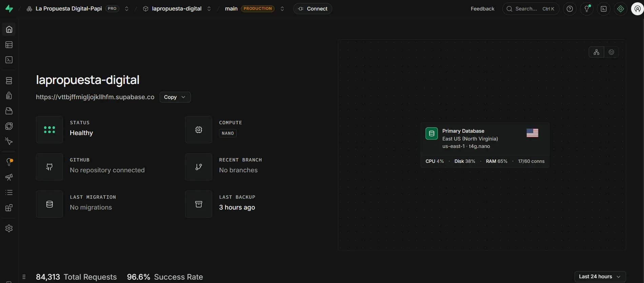The height and width of the screenshot is (283, 644).
Task: Click the Disk 38% value
Action: click(465, 161)
